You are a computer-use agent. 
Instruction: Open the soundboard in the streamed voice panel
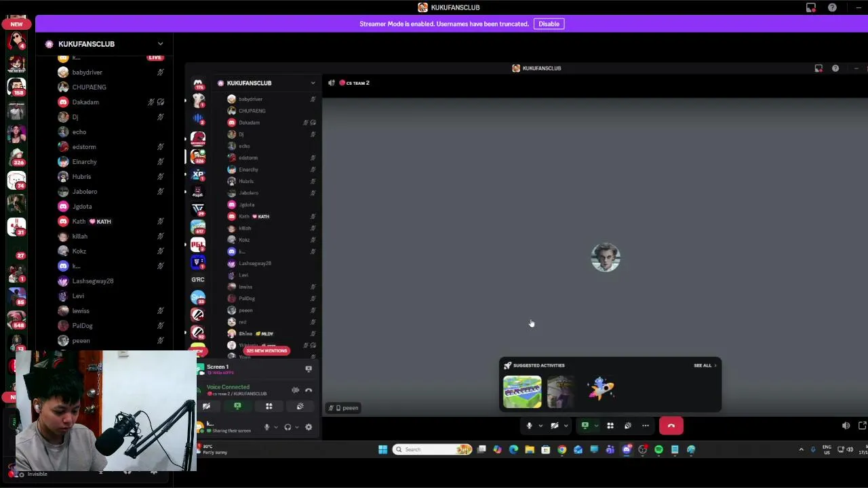coord(300,406)
